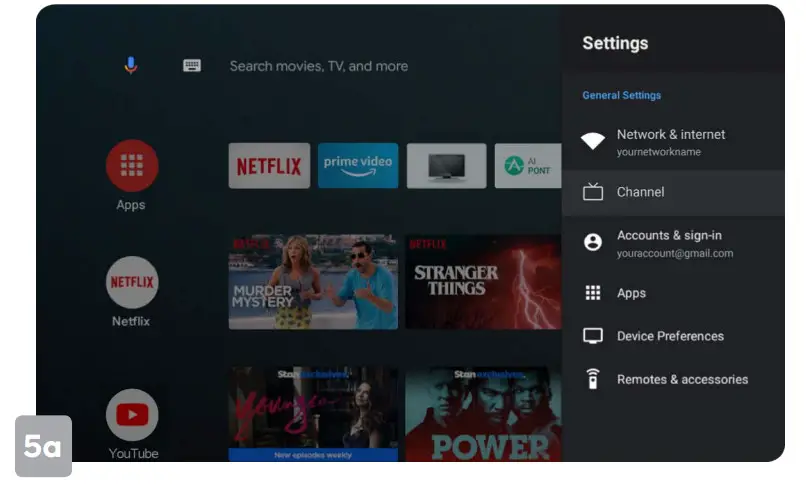Viewport: 806px width, 489px height.
Task: Open the red Apps grid launcher
Action: (x=132, y=166)
